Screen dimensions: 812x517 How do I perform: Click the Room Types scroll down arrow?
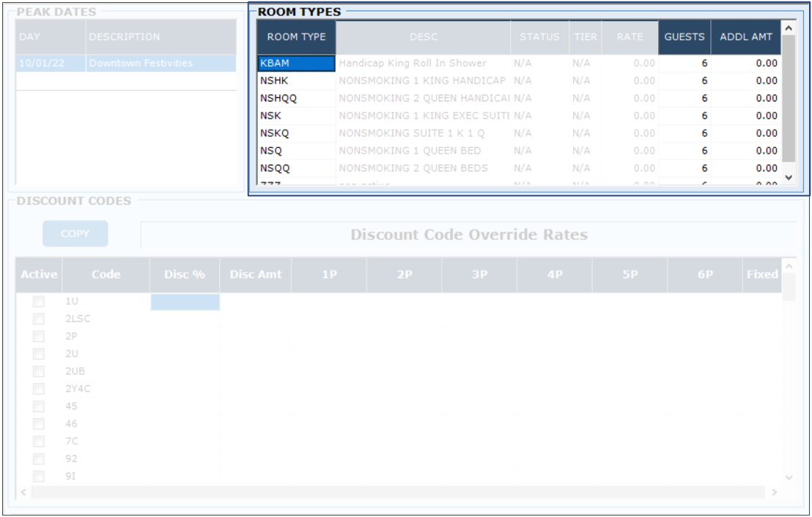click(789, 177)
